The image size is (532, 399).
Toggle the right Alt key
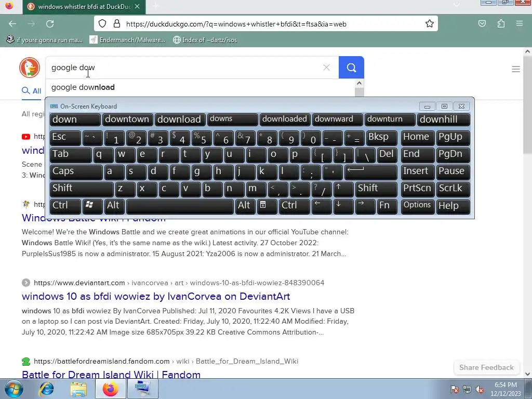pos(245,206)
